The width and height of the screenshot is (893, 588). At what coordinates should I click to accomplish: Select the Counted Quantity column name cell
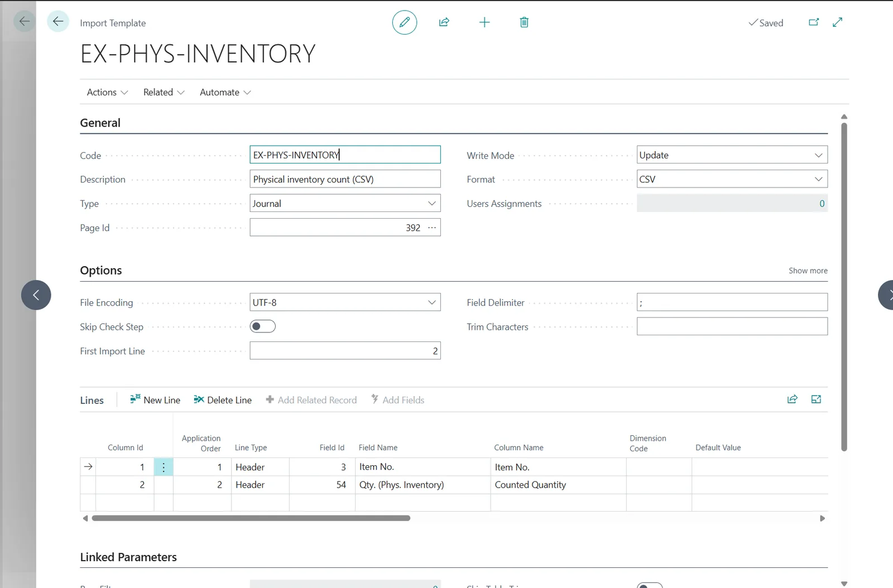(x=558, y=485)
